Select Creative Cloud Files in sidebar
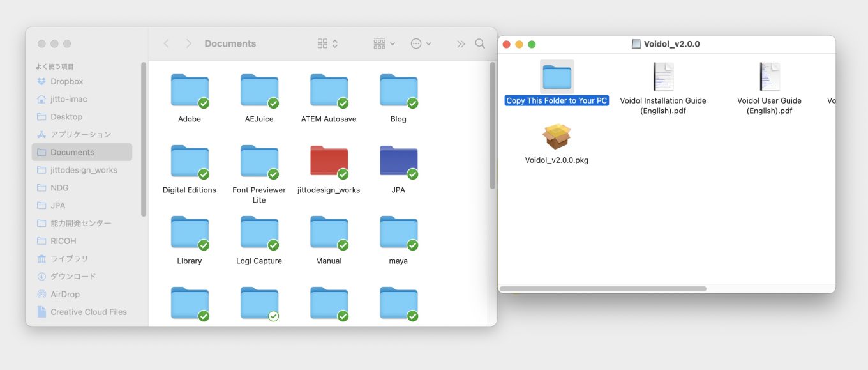Viewport: 868px width, 370px height. coord(89,312)
